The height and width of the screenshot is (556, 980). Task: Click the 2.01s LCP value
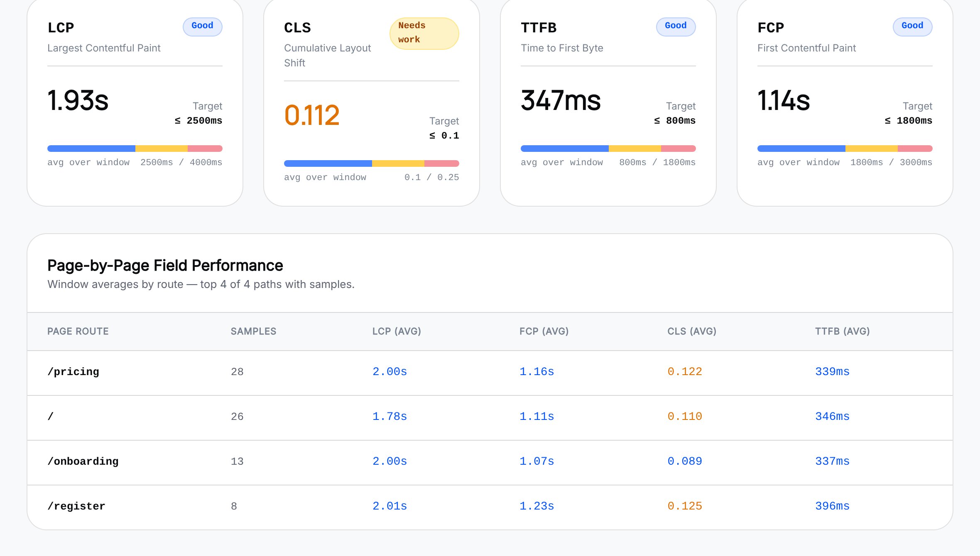[390, 506]
